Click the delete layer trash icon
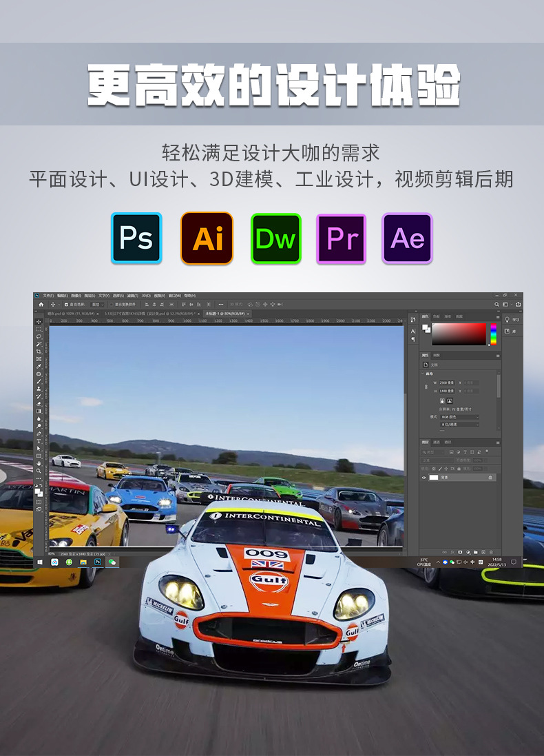 [x=490, y=552]
